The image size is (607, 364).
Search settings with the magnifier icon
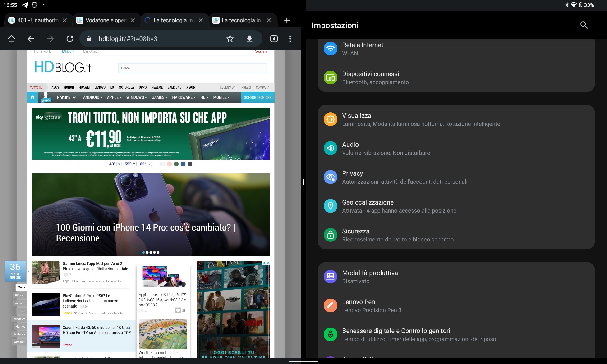(584, 25)
